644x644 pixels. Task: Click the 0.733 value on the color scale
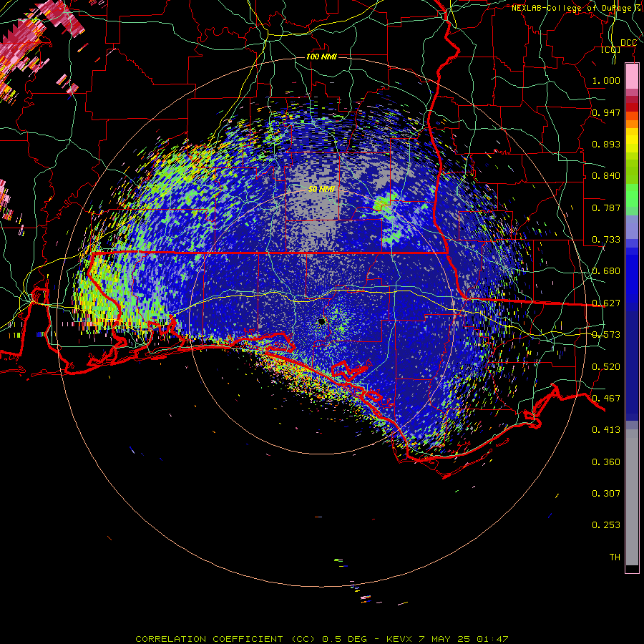point(606,240)
